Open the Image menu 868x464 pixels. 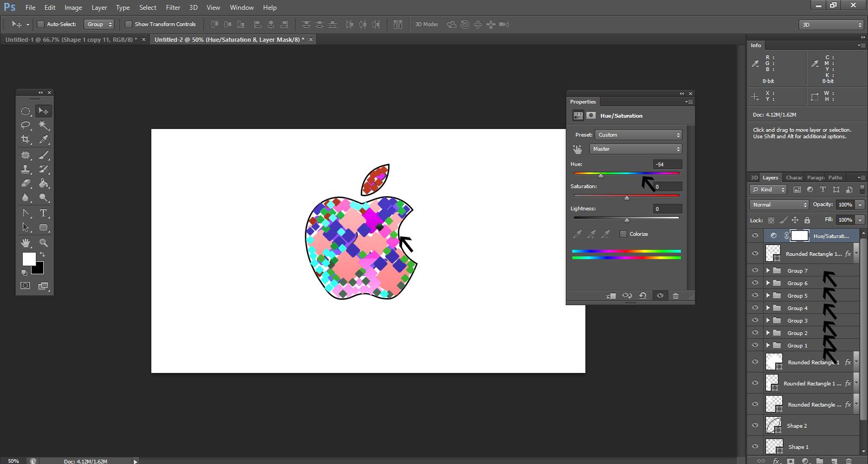73,8
